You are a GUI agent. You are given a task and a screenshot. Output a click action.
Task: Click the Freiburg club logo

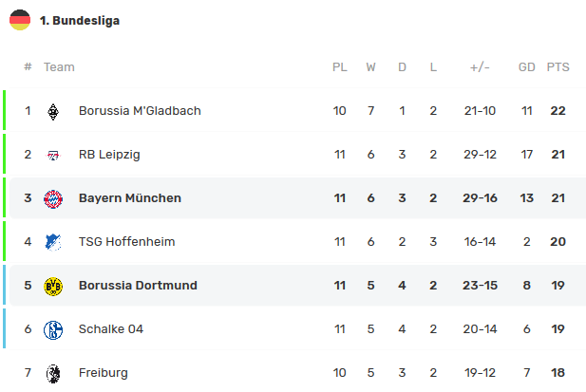click(x=53, y=373)
